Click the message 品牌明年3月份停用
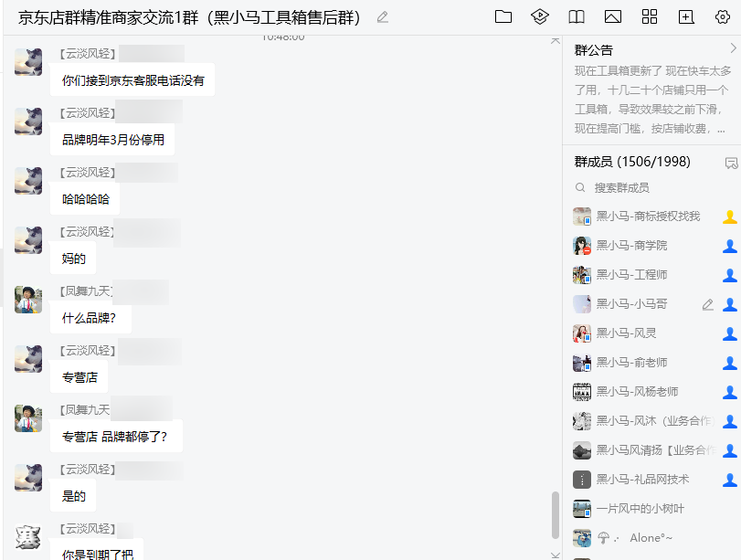The height and width of the screenshot is (560, 741). pos(112,140)
